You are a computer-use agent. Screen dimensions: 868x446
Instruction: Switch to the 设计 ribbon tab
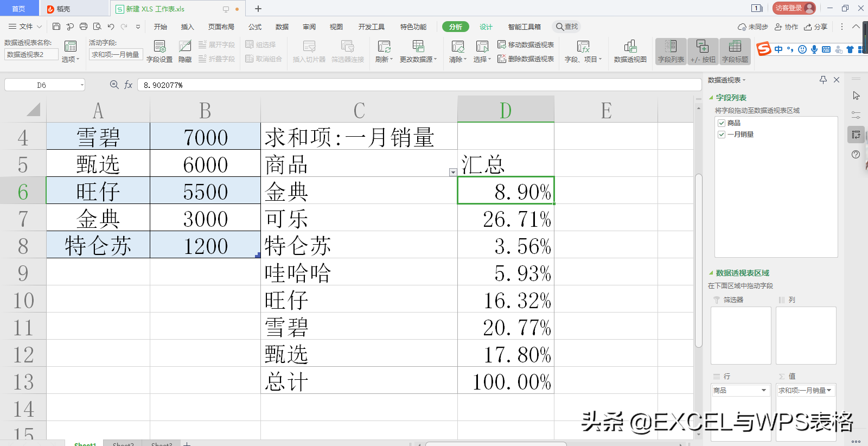click(486, 27)
